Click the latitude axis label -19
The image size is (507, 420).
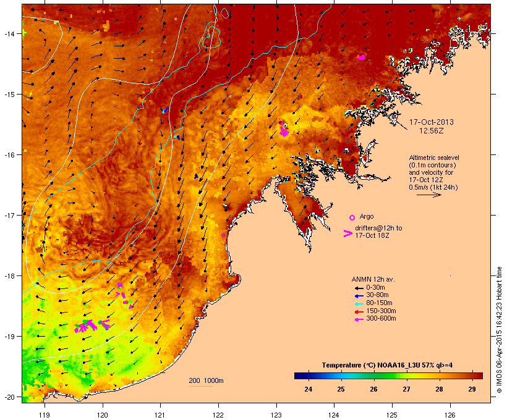[9, 337]
